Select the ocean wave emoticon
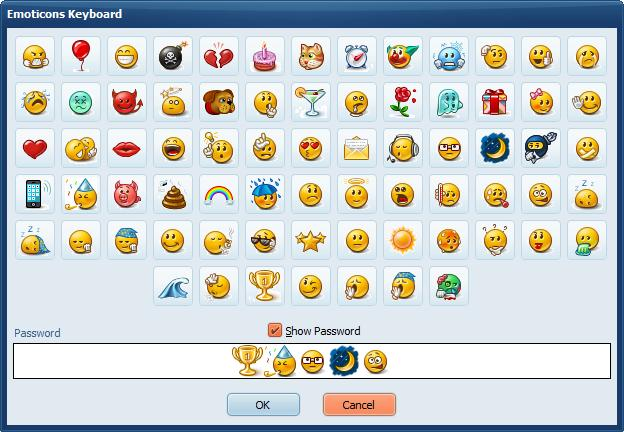Image resolution: width=624 pixels, height=432 pixels. click(173, 286)
